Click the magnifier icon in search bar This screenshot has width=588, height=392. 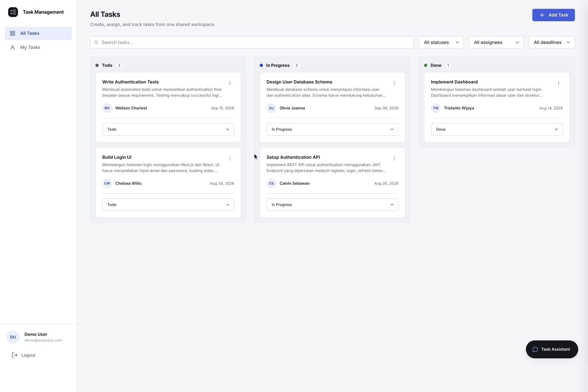(96, 42)
